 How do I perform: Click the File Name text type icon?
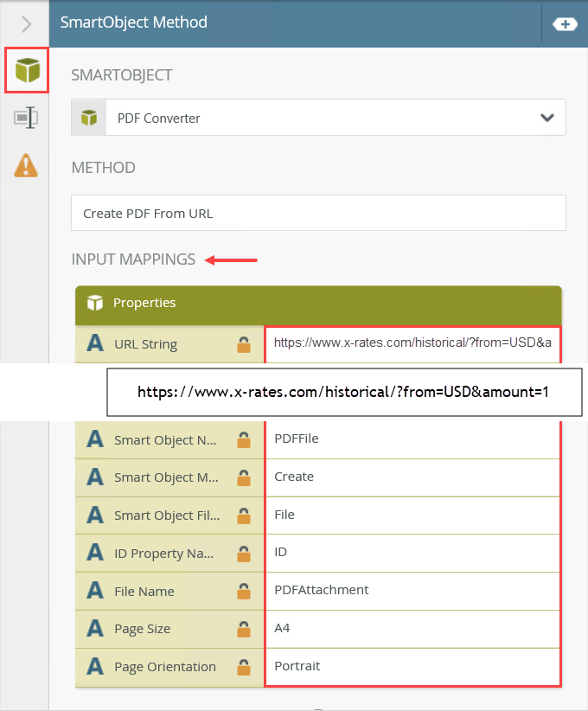click(95, 591)
